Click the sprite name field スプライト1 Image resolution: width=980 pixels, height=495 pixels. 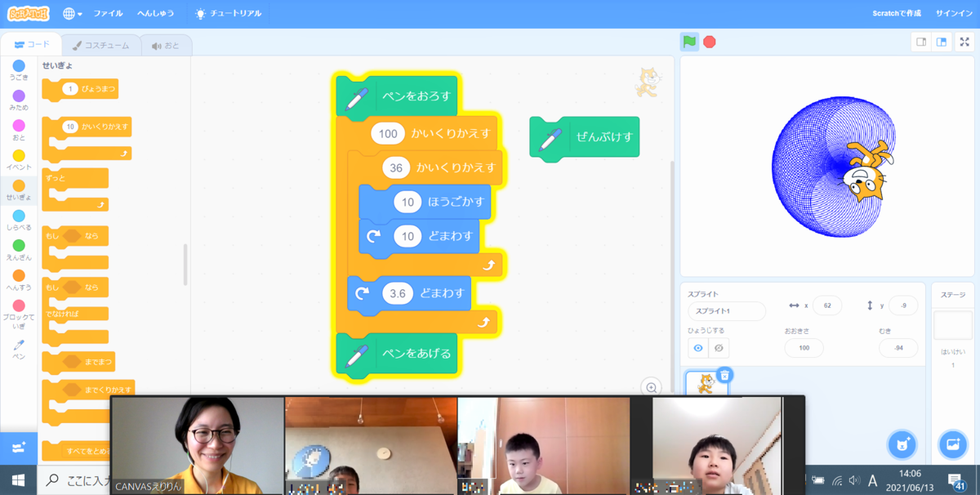pyautogui.click(x=726, y=311)
